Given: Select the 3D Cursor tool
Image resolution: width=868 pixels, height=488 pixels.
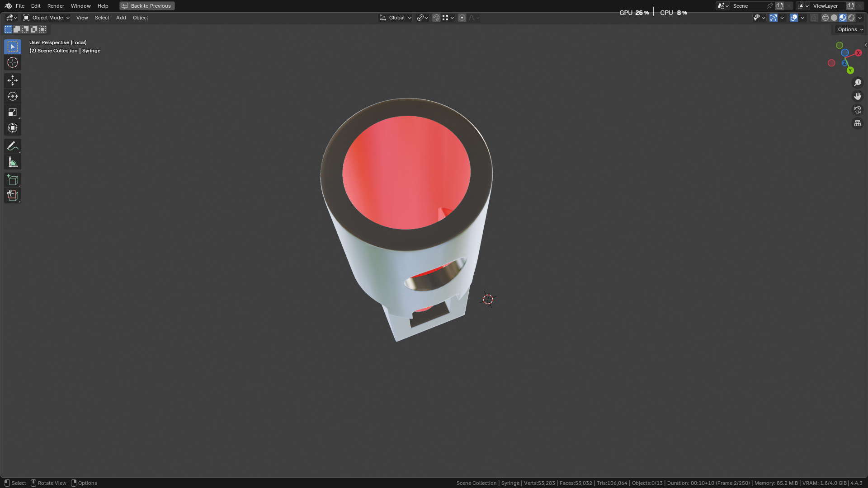Looking at the screenshot, I should click(x=13, y=62).
